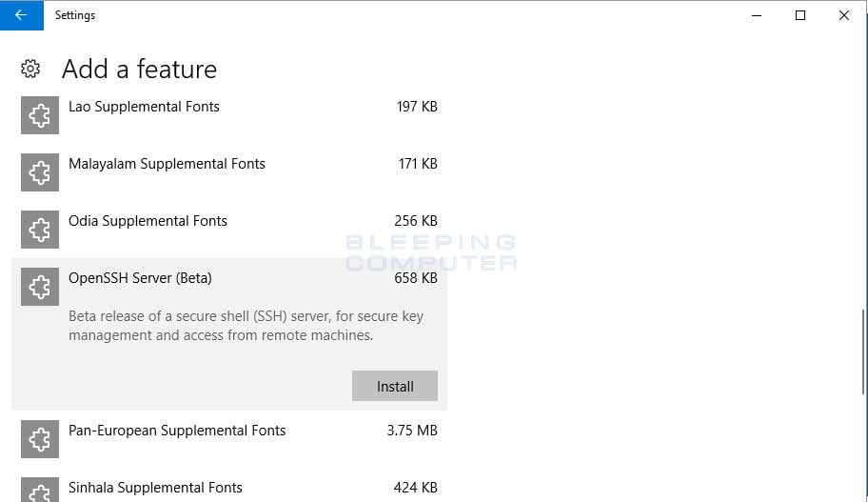Click the Malayalam Supplemental Fonts puzzle icon

40,172
